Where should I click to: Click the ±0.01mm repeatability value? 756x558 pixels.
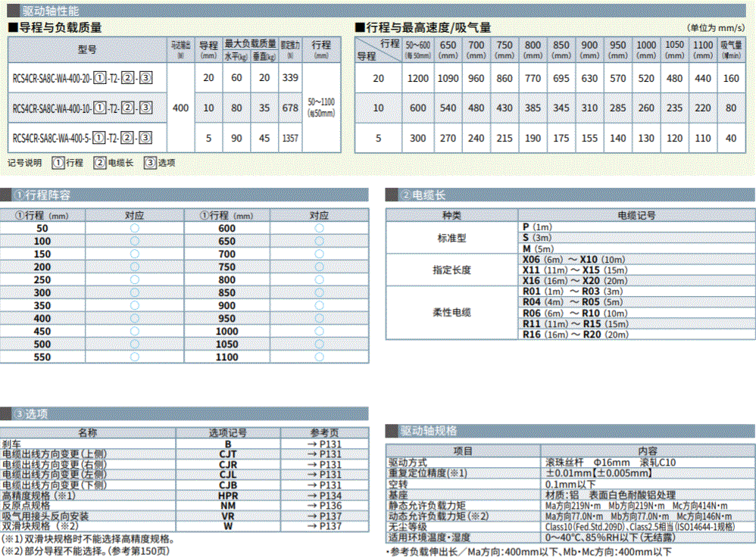[x=599, y=473]
